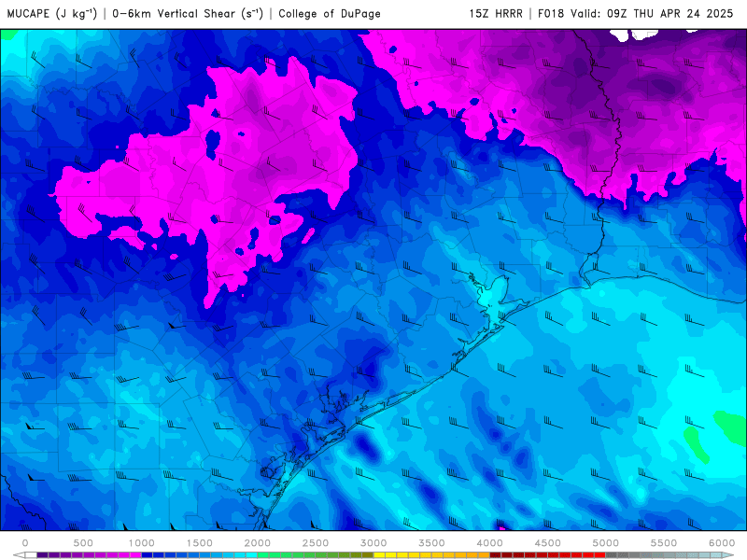
Task: Click the College of DuPage label
Action: (x=330, y=13)
